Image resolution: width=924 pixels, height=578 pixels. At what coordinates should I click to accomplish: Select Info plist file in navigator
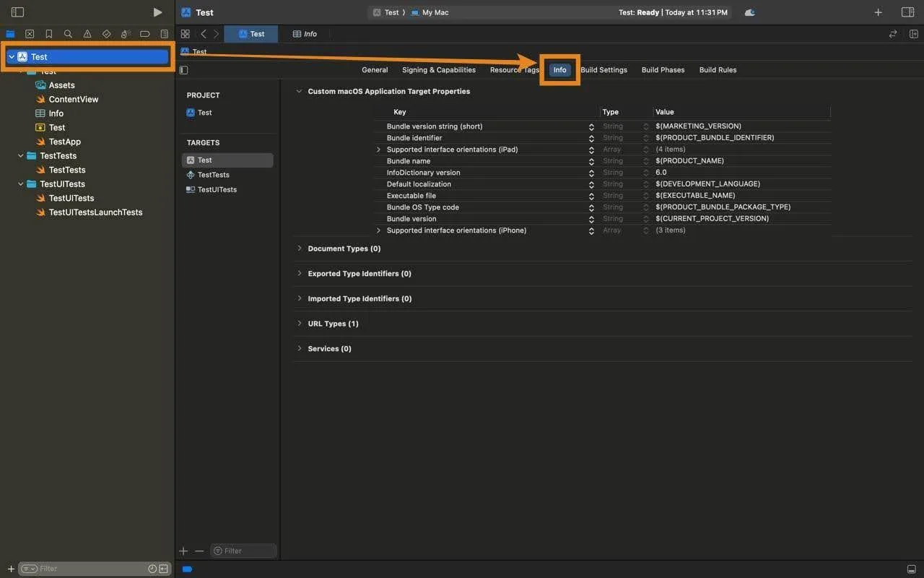tap(56, 113)
